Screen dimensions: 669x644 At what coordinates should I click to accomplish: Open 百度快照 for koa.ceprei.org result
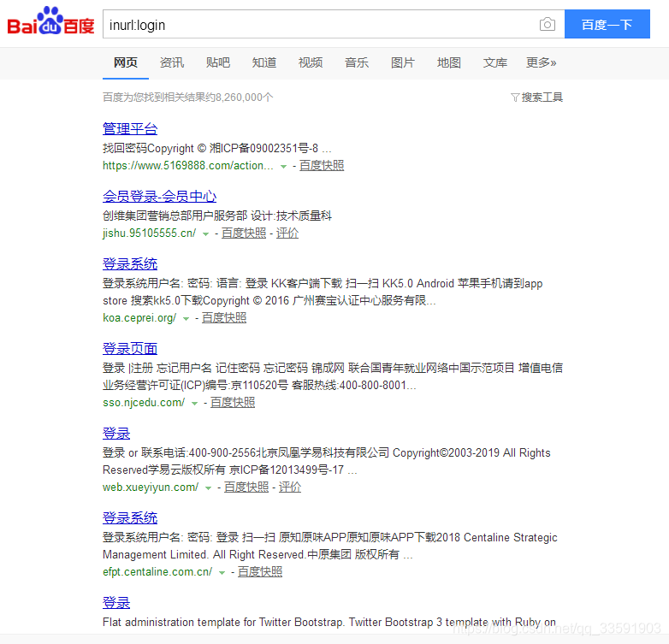coord(224,318)
